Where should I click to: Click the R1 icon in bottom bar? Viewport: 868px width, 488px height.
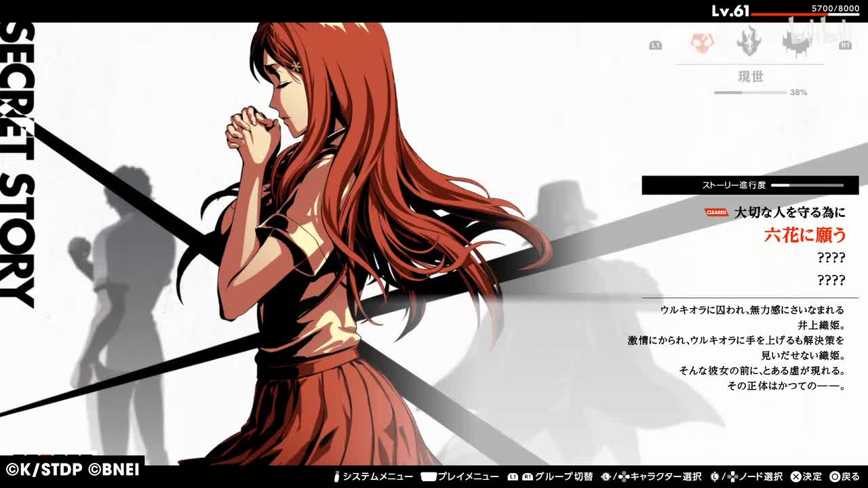point(528,477)
